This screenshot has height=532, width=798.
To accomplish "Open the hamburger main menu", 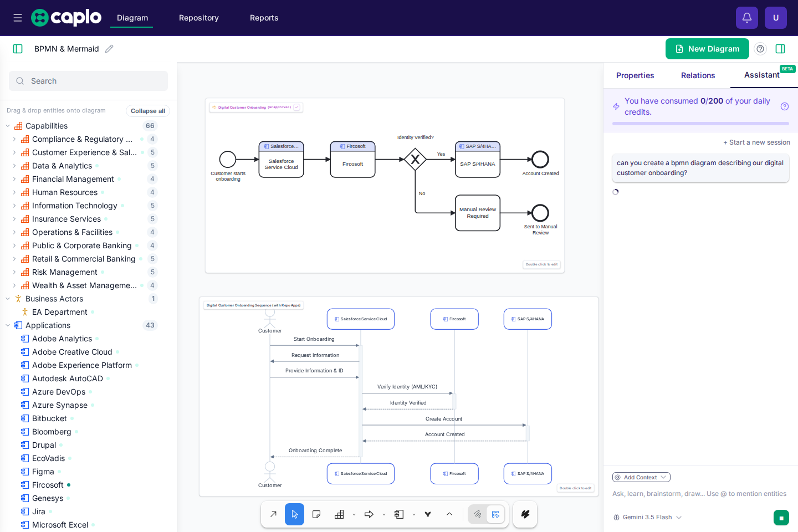I will (18, 18).
